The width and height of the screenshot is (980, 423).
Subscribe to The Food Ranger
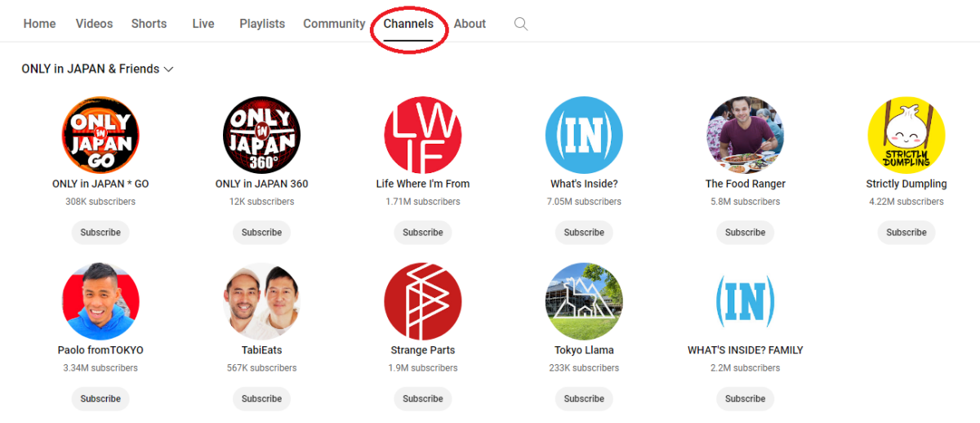point(745,233)
